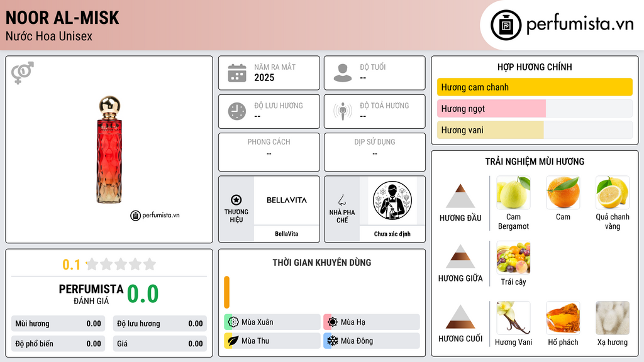Viewport: 644px width, 362px height.
Task: Click the perfumista.vn bottle logo icon
Action: pyautogui.click(x=506, y=25)
